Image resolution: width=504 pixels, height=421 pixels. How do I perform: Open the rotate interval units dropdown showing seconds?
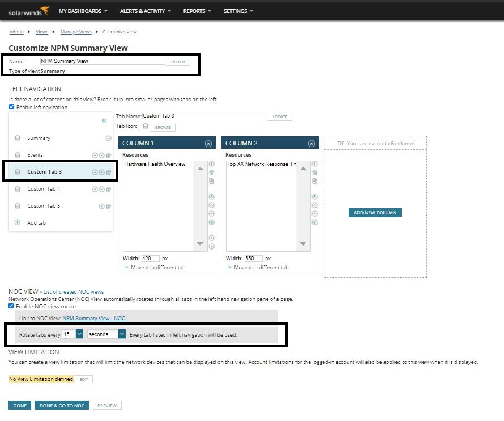point(122,334)
